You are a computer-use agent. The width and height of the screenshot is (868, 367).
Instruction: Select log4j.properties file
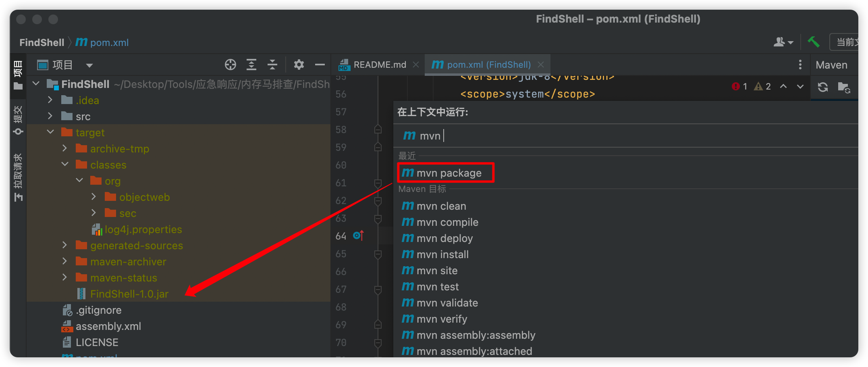point(143,229)
